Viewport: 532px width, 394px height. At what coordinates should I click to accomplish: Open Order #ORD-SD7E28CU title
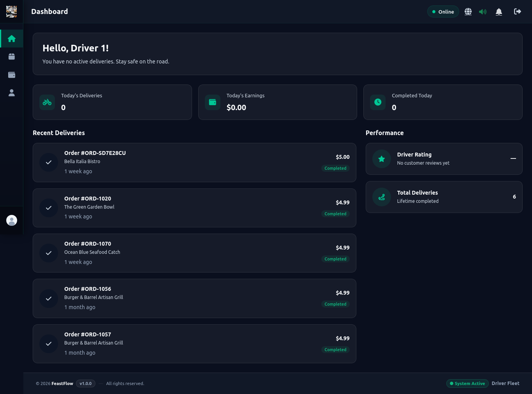(95, 153)
